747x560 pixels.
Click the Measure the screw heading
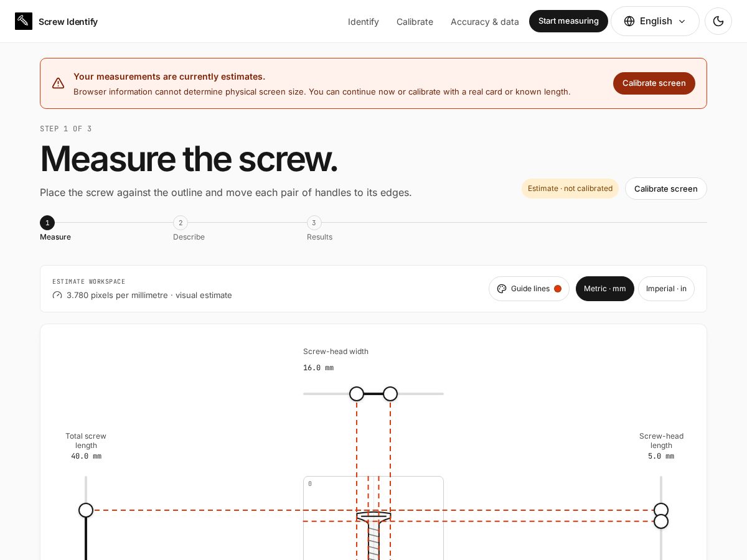(x=189, y=159)
